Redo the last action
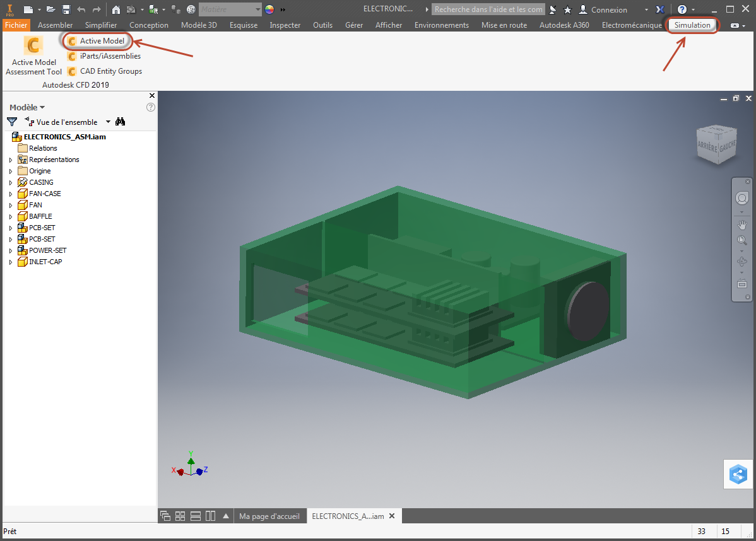The height and width of the screenshot is (541, 756). 97,9
